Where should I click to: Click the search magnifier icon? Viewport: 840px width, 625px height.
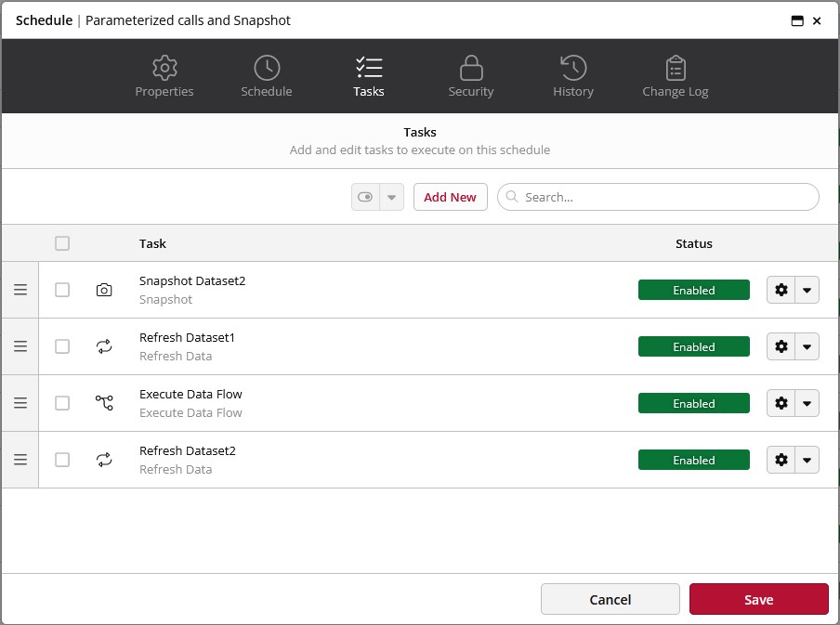click(512, 197)
